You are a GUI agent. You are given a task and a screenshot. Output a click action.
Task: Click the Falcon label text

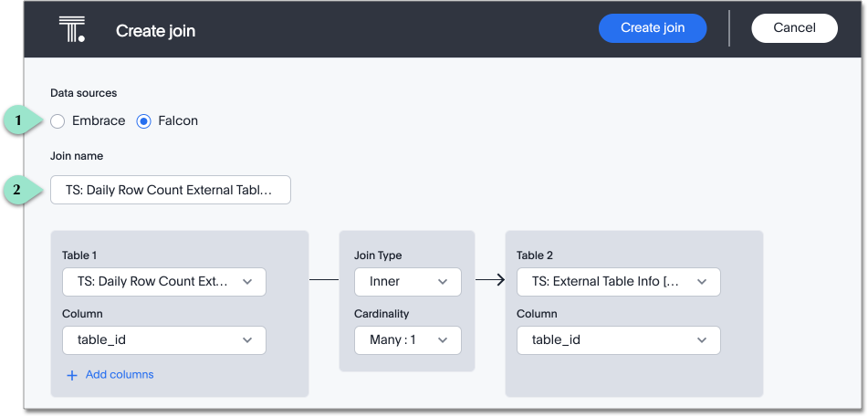click(x=178, y=120)
